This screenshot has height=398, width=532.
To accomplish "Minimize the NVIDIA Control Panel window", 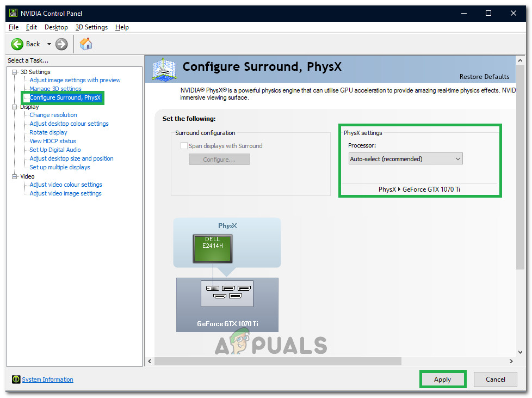I will (x=464, y=13).
